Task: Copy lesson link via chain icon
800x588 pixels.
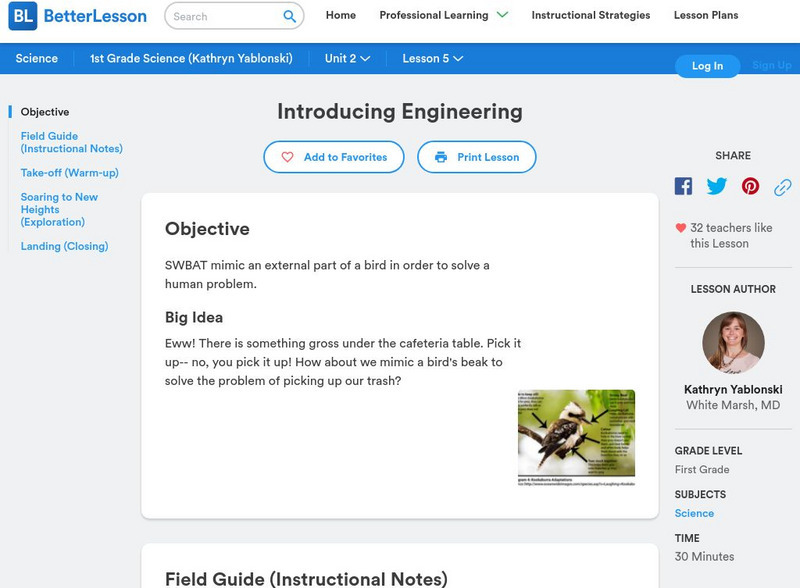Action: 783,186
